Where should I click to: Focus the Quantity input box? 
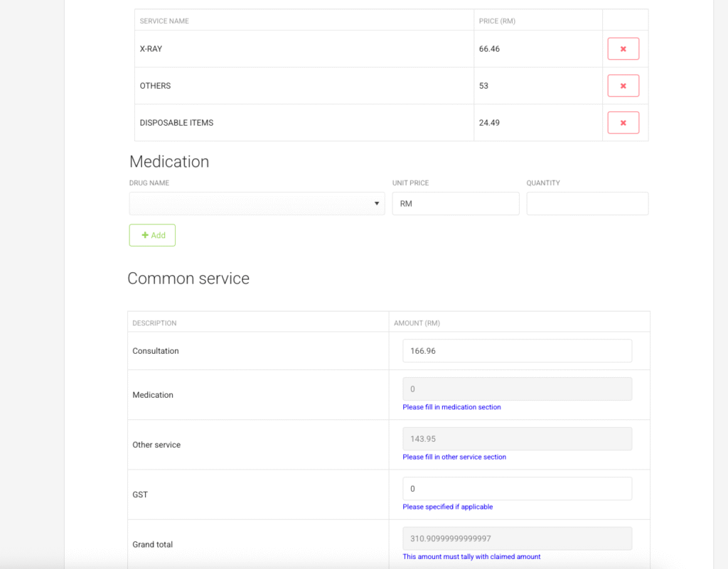pos(587,204)
